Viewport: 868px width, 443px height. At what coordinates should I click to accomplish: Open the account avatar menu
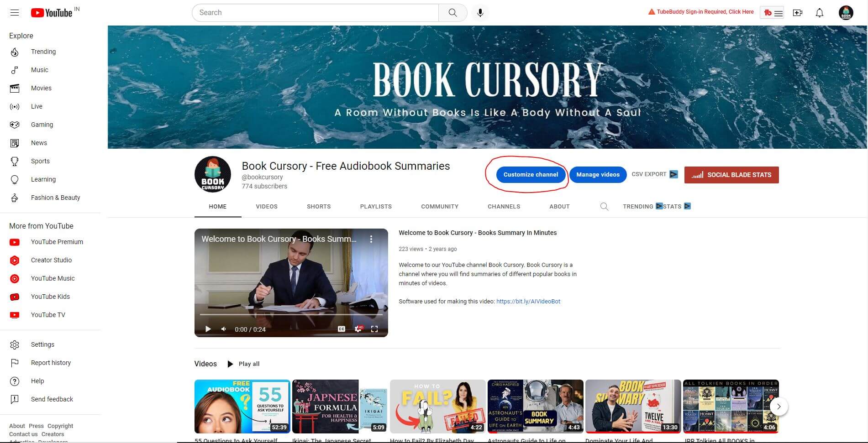(x=846, y=13)
